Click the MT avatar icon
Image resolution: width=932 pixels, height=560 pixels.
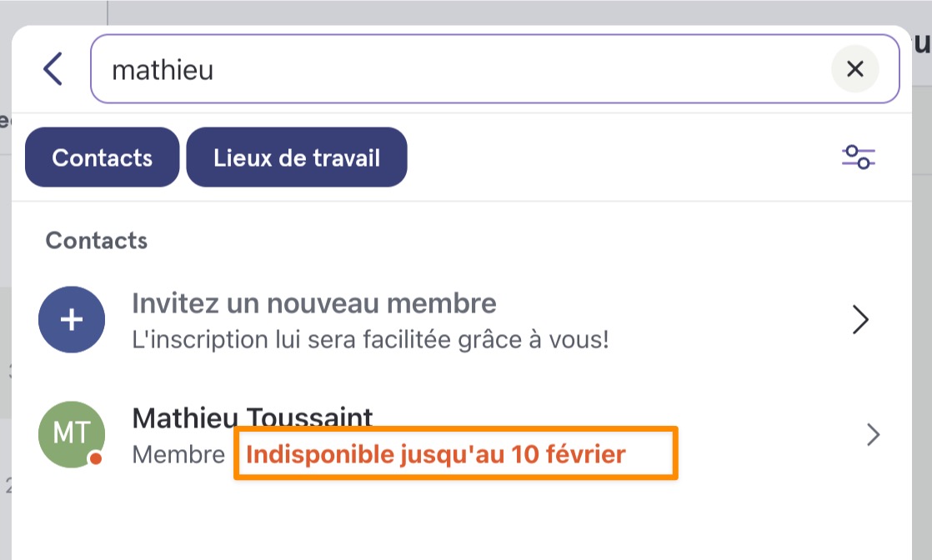point(72,434)
